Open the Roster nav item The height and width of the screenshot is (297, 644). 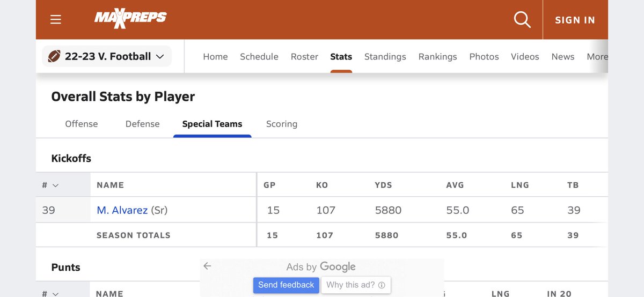[304, 56]
